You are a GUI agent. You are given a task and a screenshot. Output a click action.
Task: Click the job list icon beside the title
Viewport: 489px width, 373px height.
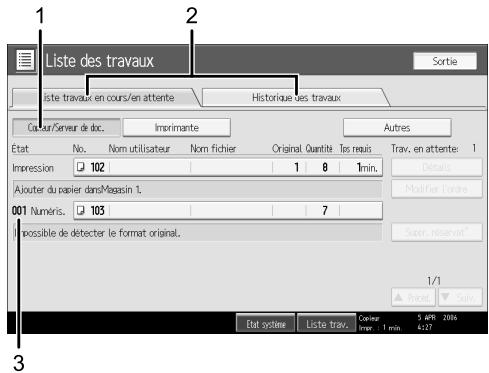(25, 60)
